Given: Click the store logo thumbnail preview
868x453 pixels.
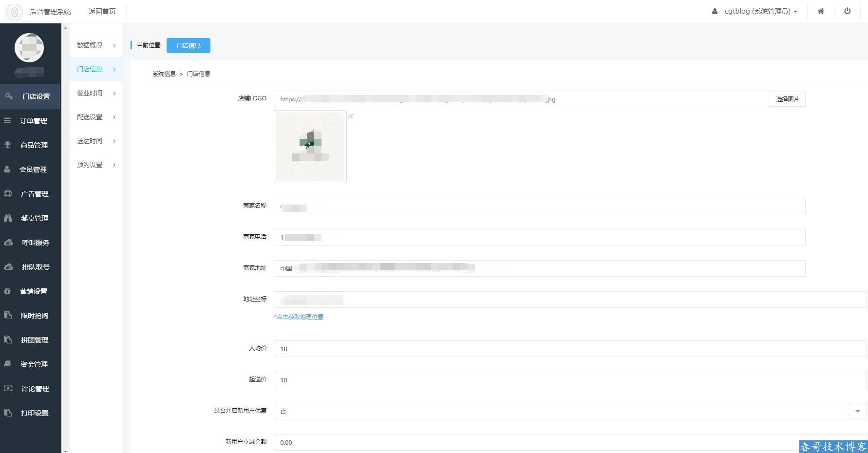Looking at the screenshot, I should point(310,147).
